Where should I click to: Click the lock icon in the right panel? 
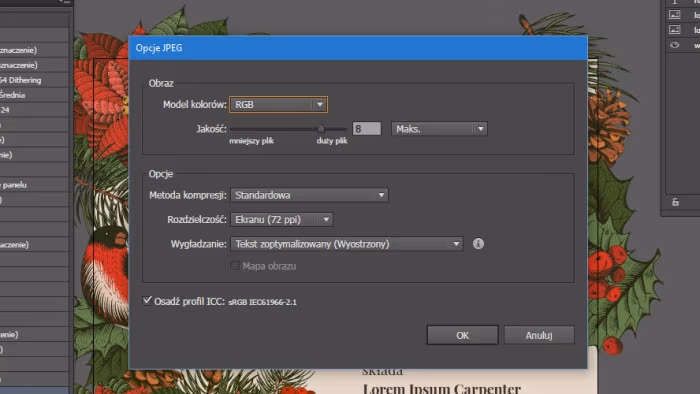675,202
